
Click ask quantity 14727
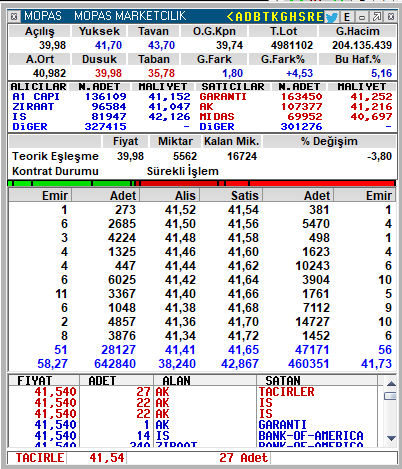point(312,322)
